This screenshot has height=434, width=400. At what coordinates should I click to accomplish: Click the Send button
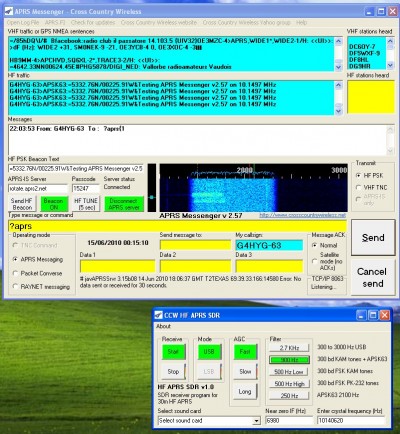[x=373, y=237]
